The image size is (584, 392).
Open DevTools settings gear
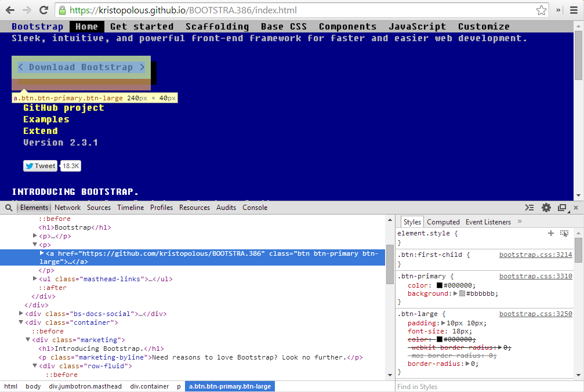point(546,208)
